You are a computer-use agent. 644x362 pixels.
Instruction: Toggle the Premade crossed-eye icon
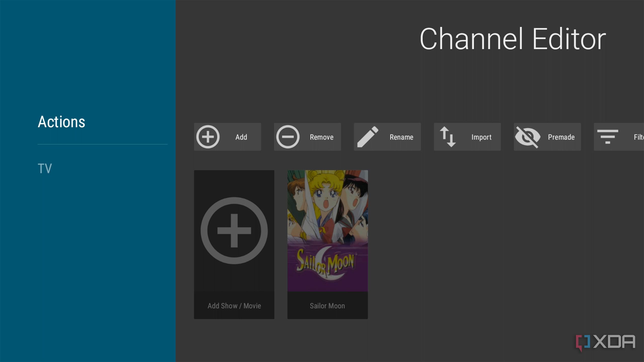[528, 137]
